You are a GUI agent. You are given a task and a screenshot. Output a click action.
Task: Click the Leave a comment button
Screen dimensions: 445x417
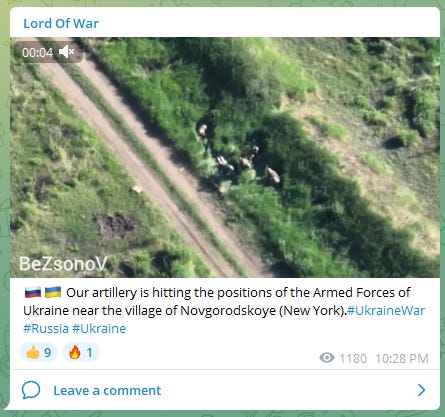[x=107, y=390]
